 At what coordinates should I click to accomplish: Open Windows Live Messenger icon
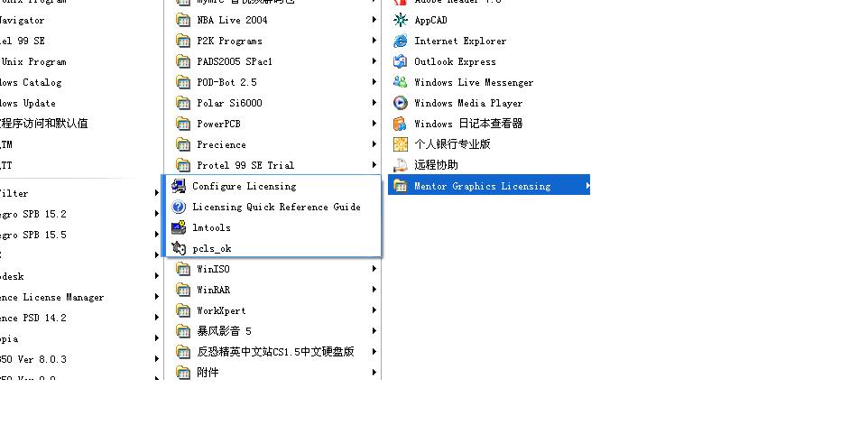pos(401,82)
